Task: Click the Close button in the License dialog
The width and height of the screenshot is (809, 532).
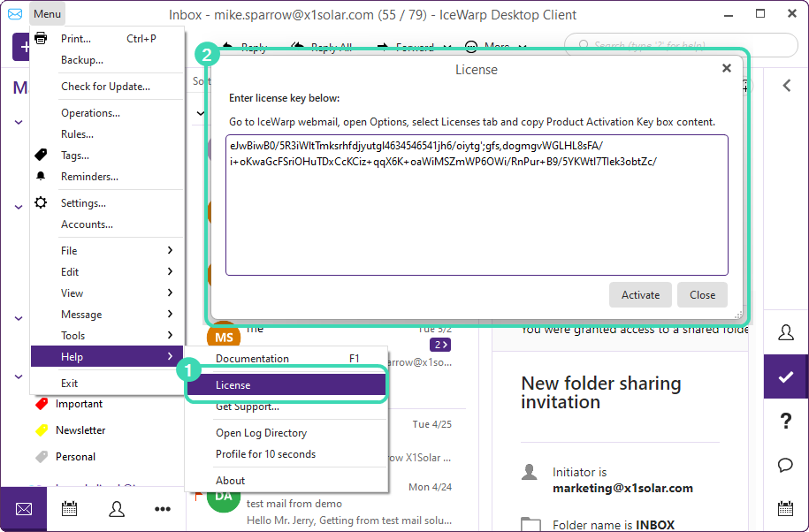Action: [x=702, y=295]
